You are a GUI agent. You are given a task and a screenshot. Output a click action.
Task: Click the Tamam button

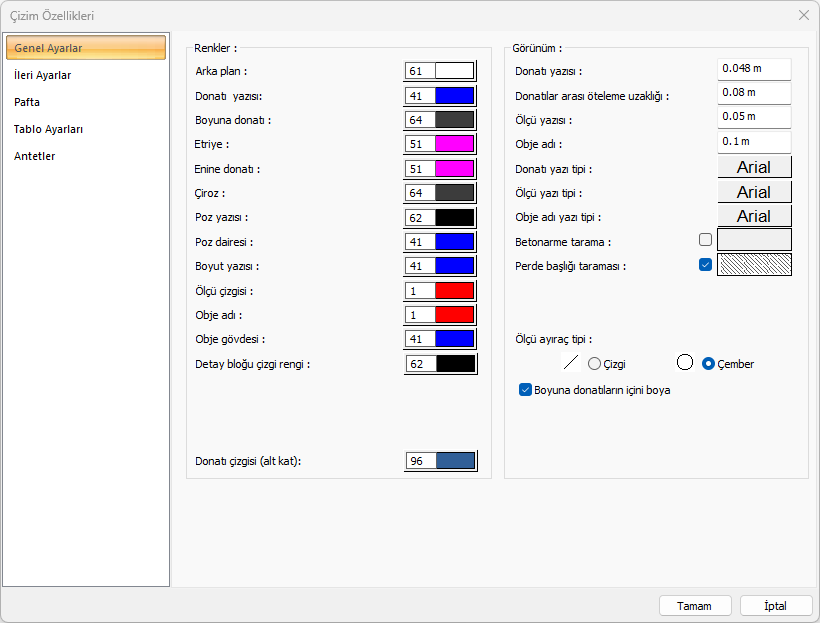[694, 606]
